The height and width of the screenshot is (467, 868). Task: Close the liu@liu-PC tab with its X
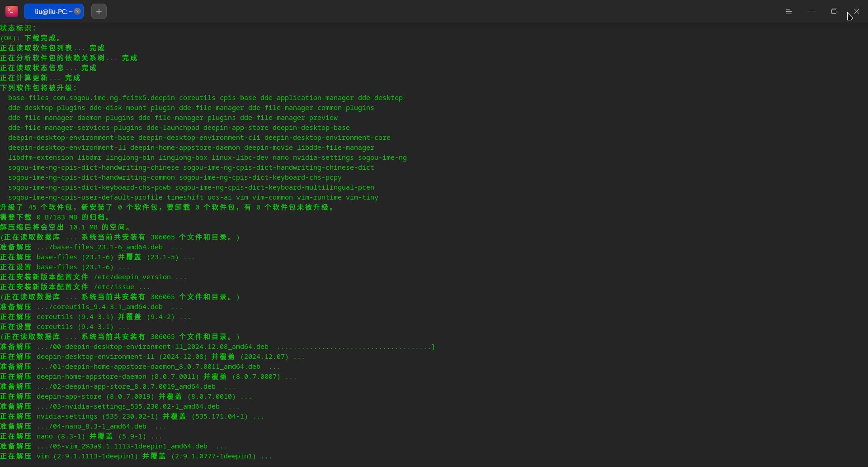pos(77,11)
